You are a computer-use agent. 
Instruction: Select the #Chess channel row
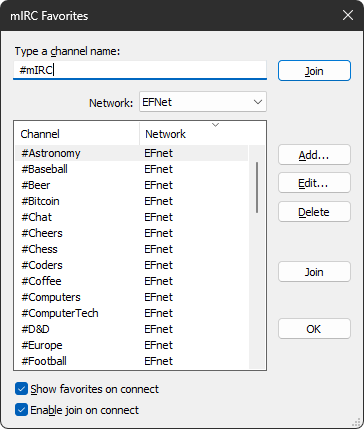click(132, 249)
